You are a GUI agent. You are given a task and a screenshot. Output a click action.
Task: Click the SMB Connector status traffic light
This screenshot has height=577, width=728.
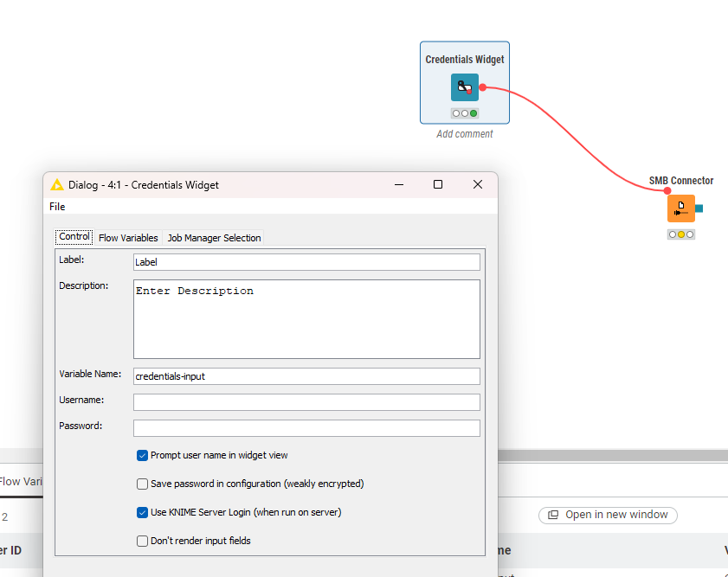point(681,234)
